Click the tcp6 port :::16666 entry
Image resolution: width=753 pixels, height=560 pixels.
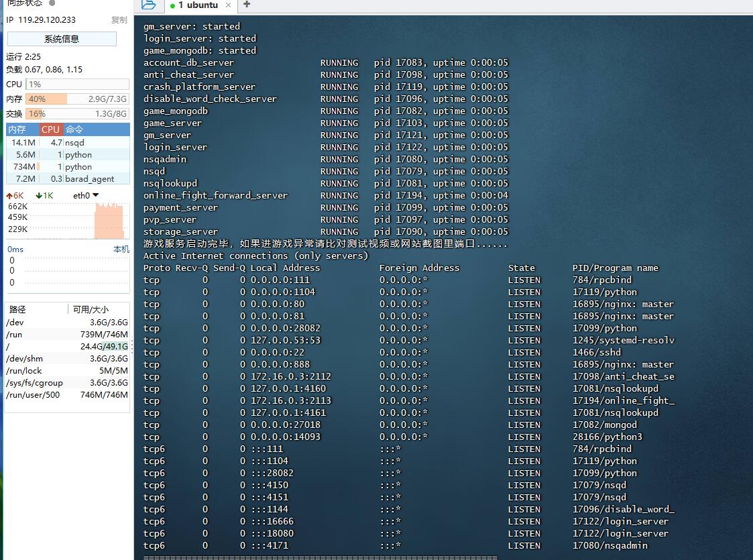point(272,522)
